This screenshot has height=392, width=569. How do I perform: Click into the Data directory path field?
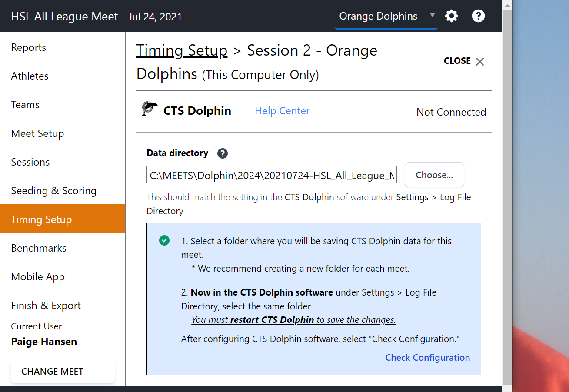(x=272, y=175)
